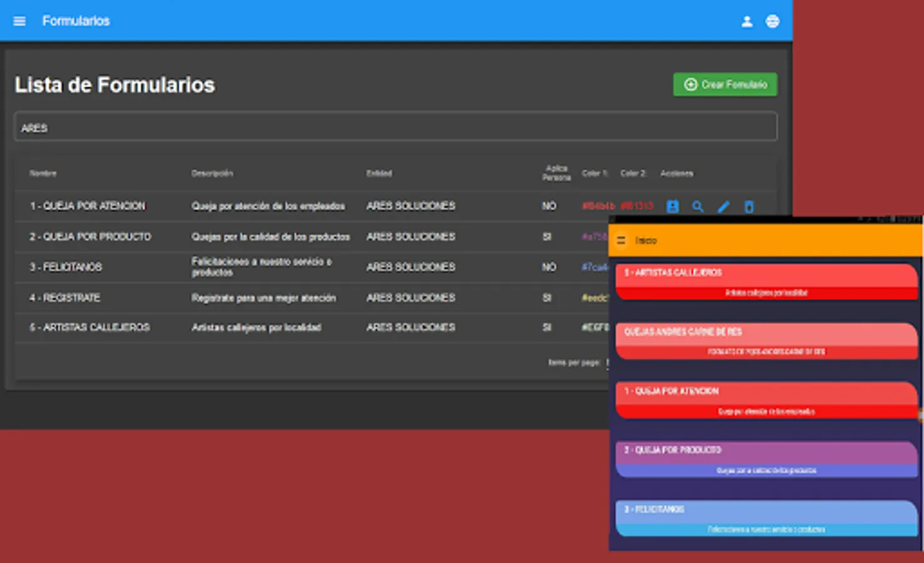Screen dimensions: 924x563
Task: Select the '4 - REGISTRATE' table row name
Action: click(x=64, y=298)
